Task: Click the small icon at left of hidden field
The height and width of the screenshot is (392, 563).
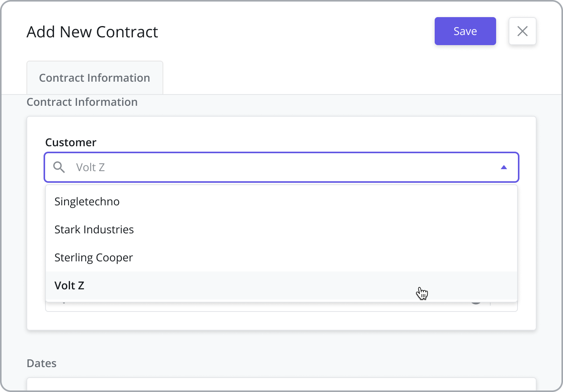Action: pyautogui.click(x=64, y=302)
